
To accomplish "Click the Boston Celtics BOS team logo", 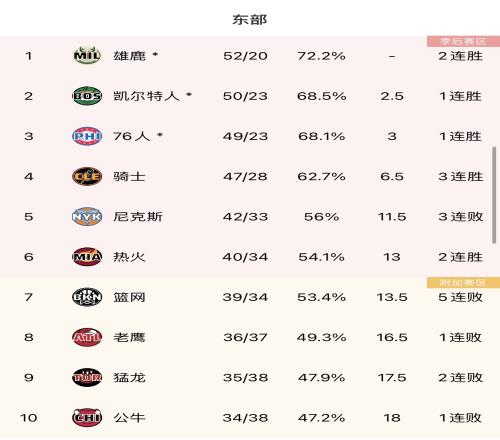I will pyautogui.click(x=87, y=96).
